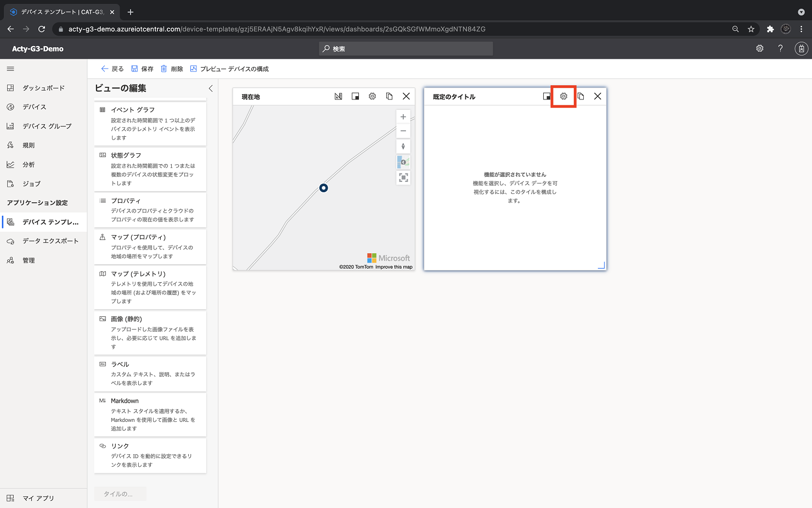Click map fit-to-view icon
812x508 pixels.
(403, 177)
